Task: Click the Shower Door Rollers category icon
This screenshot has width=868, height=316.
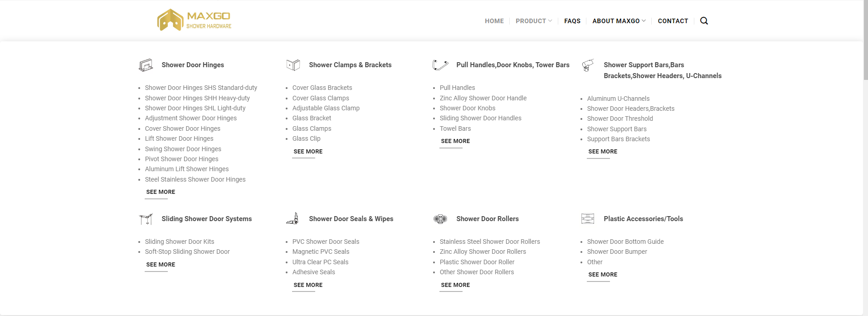Action: click(440, 219)
